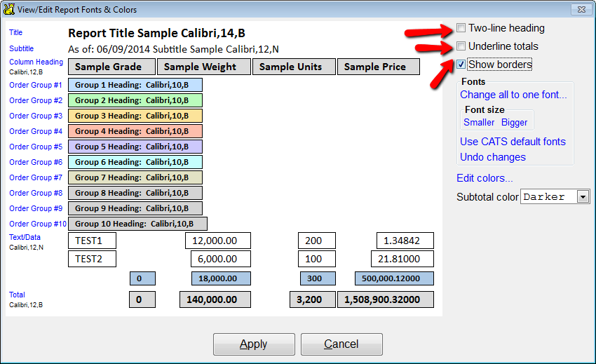Screen dimensions: 596x364
Task: Click the tan Group 7 Heading swatch
Action: point(135,177)
